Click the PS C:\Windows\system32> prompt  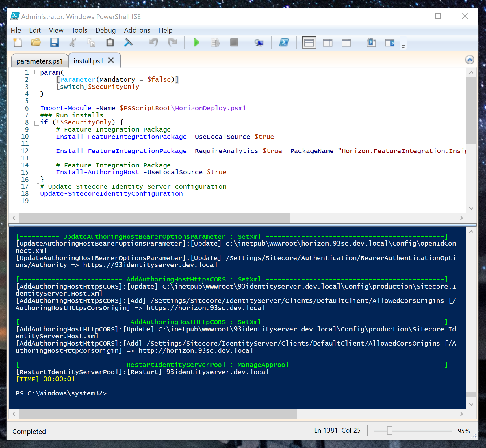[61, 393]
